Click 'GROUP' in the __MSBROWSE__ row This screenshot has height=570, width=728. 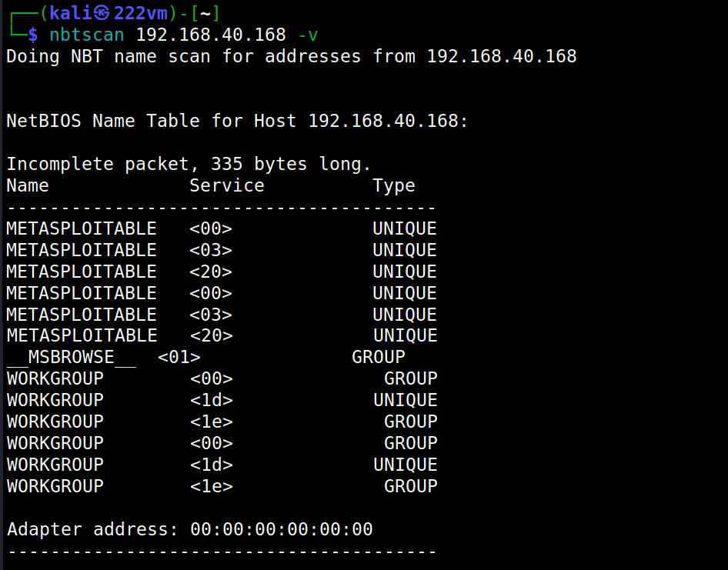click(x=378, y=357)
